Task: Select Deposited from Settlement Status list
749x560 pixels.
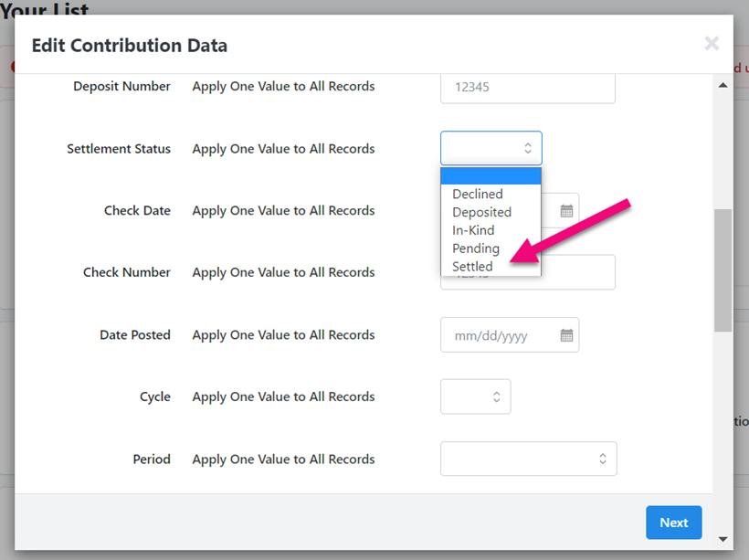Action: [x=481, y=212]
